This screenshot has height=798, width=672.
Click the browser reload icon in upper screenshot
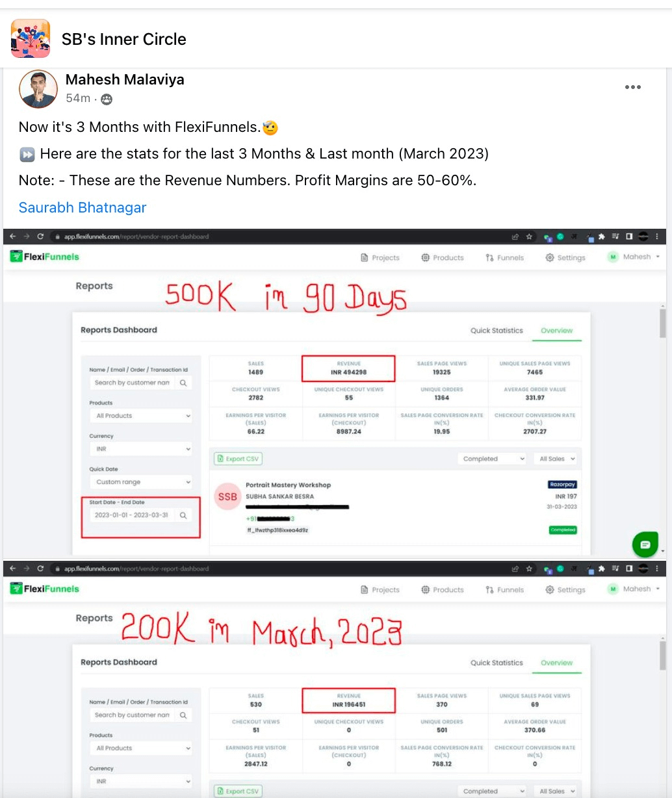pyautogui.click(x=40, y=237)
